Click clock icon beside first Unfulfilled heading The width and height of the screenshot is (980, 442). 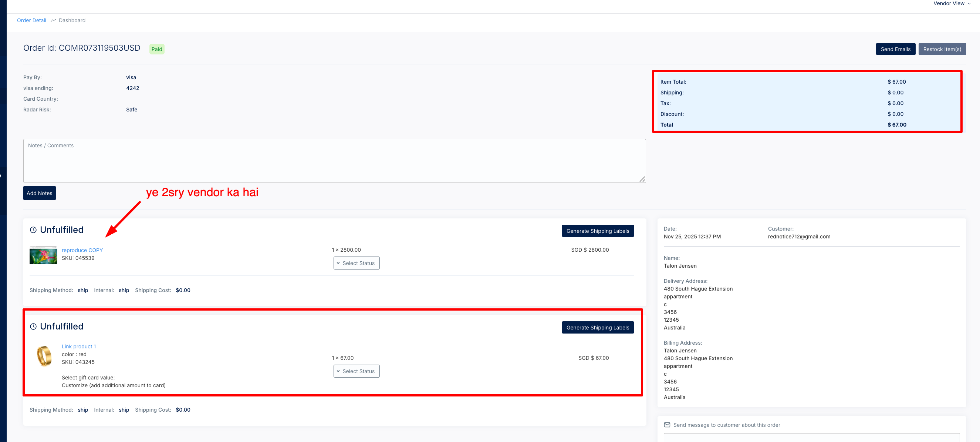(34, 230)
